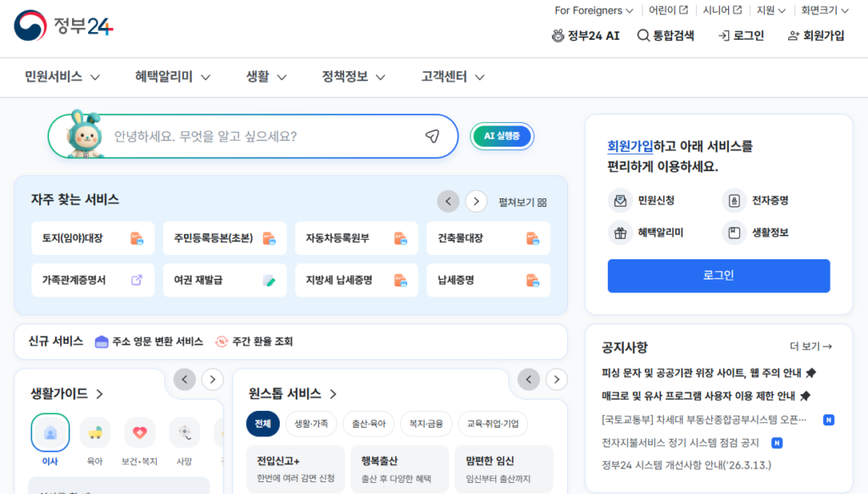
Task: Select the 이사 icon in 생활가이드
Action: [50, 432]
